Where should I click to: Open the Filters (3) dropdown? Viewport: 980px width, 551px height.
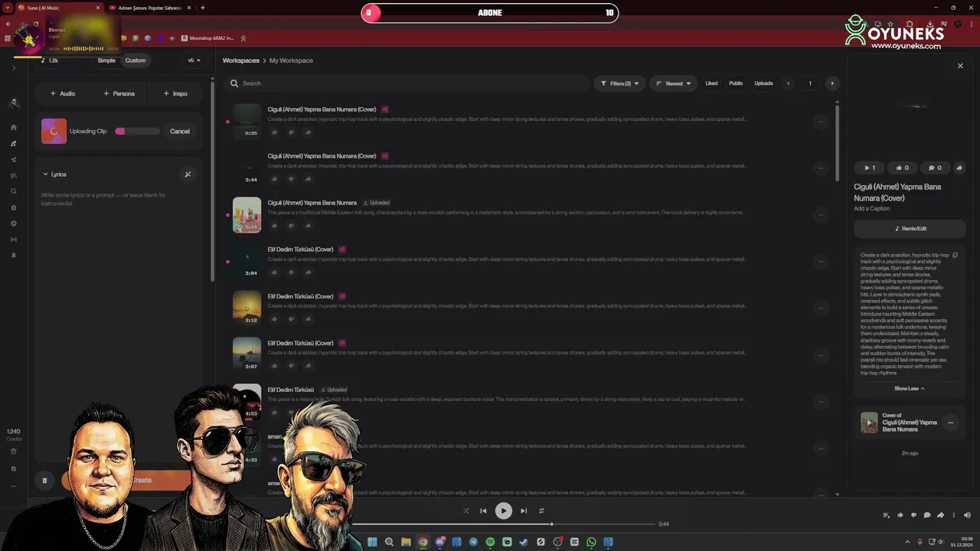(619, 83)
